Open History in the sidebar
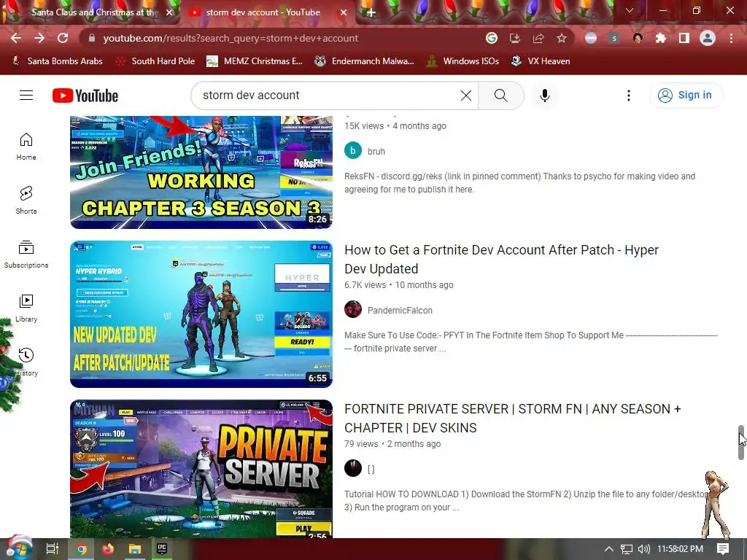 [x=26, y=362]
